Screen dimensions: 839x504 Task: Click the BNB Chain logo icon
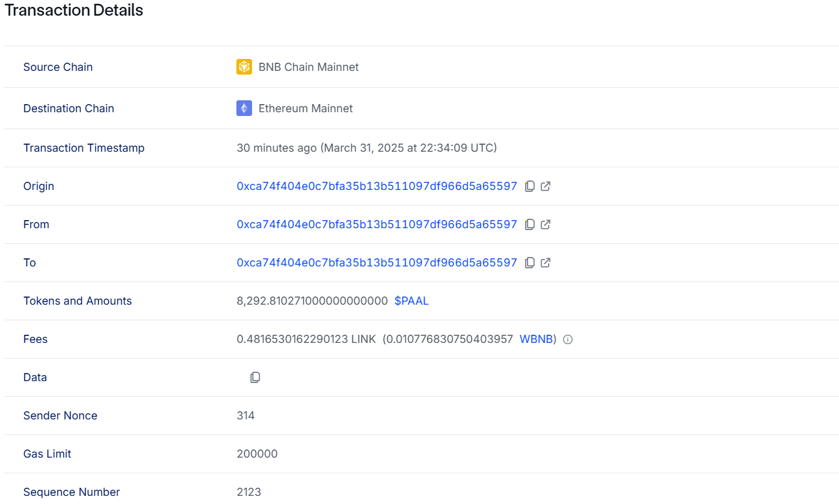coord(244,67)
